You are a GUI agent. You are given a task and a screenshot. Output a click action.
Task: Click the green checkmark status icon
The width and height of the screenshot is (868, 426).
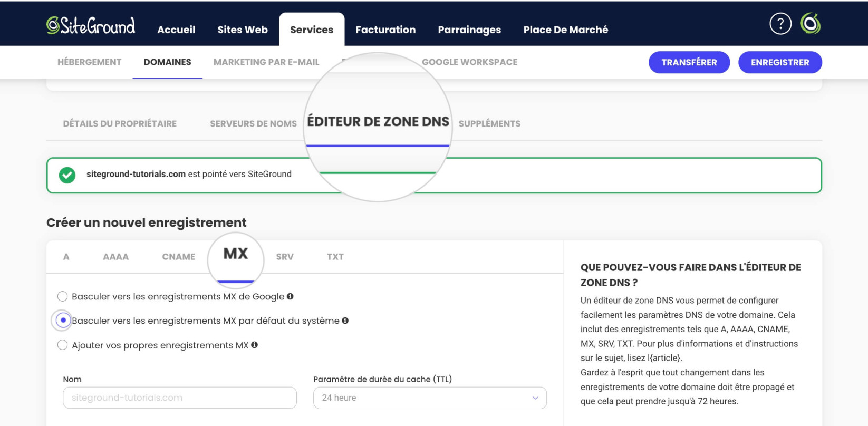67,175
